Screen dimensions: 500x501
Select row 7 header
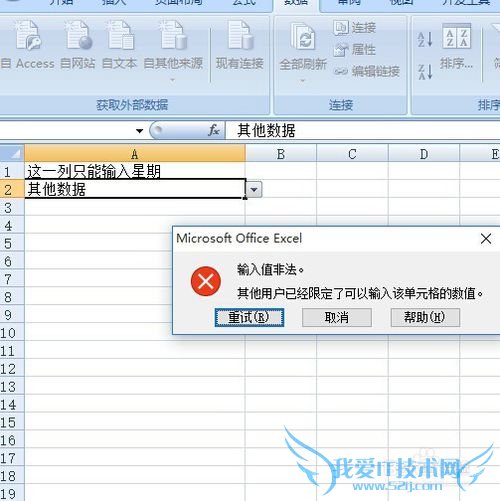click(12, 279)
